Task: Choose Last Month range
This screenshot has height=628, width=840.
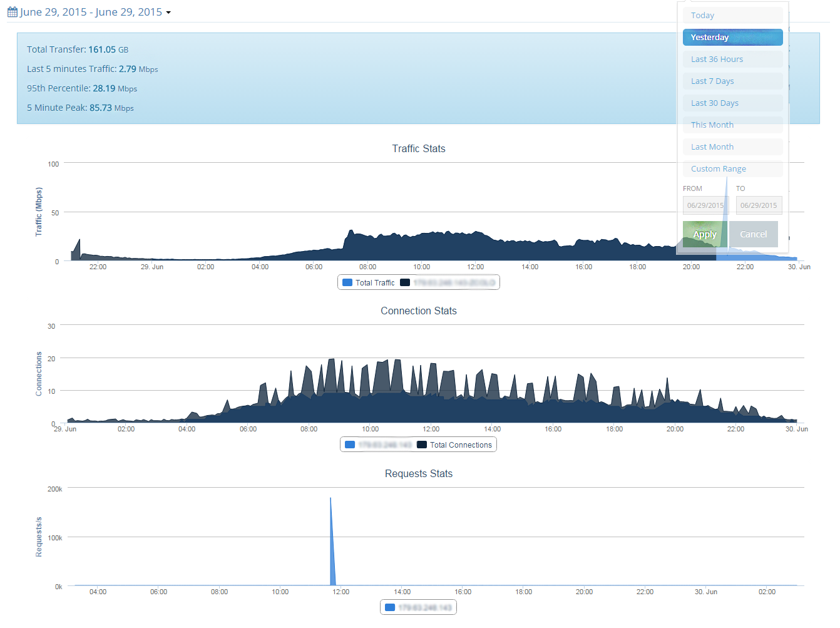Action: point(733,147)
